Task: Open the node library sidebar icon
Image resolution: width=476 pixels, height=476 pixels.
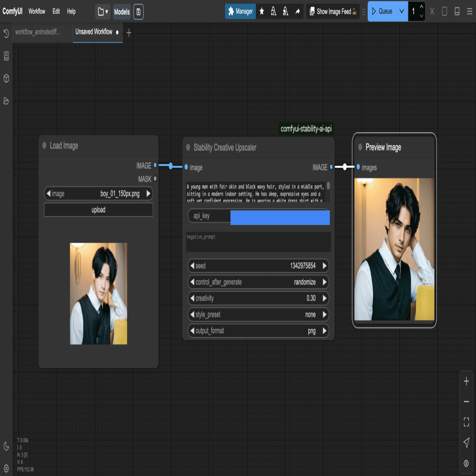Action: (6, 56)
